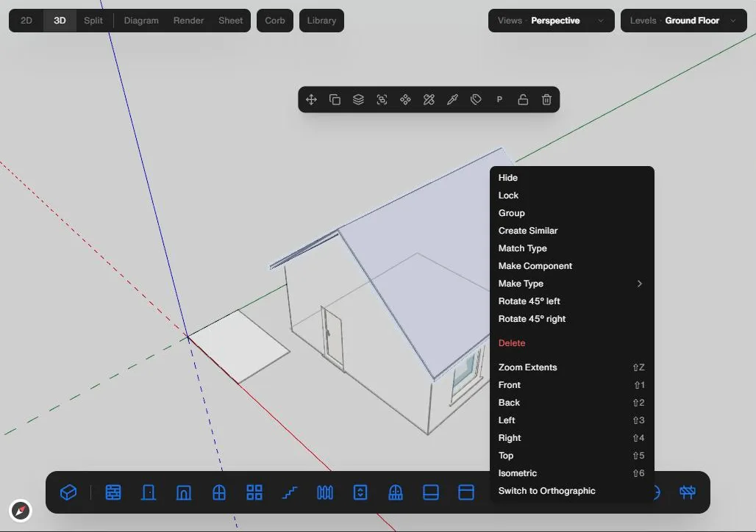
Task: Select Create Similar in context menu
Action: pyautogui.click(x=572, y=230)
